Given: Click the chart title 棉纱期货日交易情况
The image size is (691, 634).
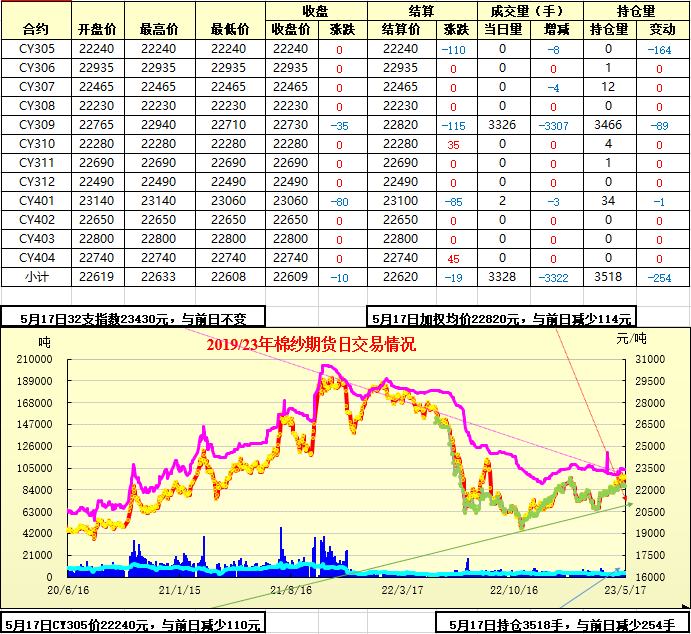Looking at the screenshot, I should 310,345.
